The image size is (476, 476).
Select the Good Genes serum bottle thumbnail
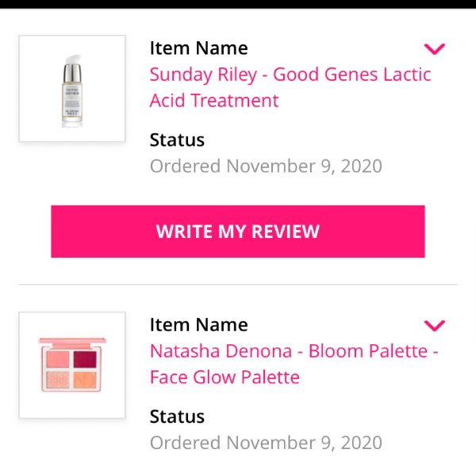coord(72,88)
